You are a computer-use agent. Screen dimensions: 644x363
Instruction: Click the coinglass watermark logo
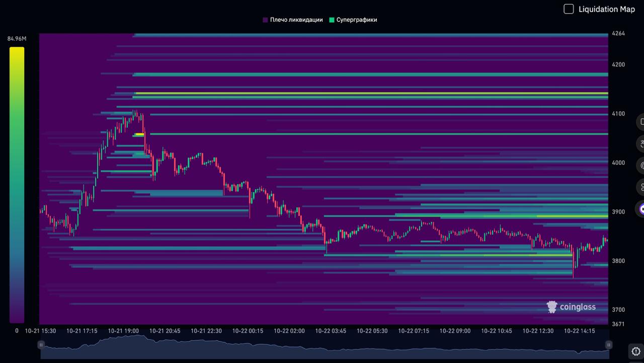coord(571,307)
